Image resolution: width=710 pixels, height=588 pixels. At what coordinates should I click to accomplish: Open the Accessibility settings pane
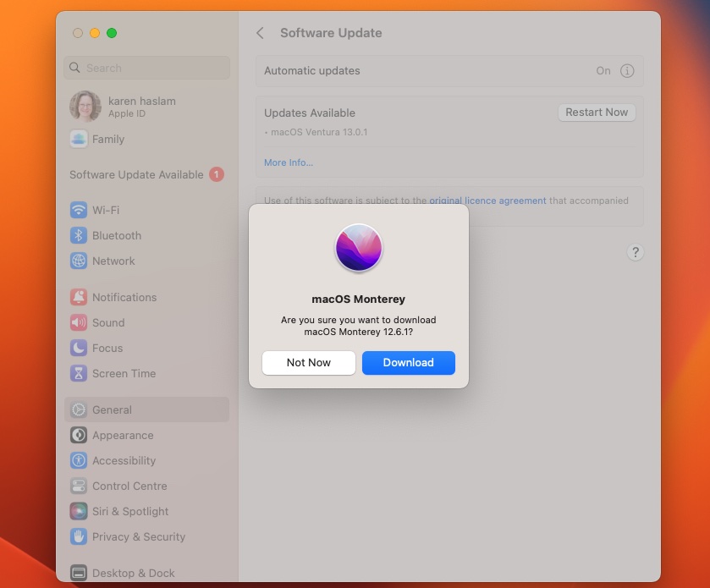coord(124,460)
